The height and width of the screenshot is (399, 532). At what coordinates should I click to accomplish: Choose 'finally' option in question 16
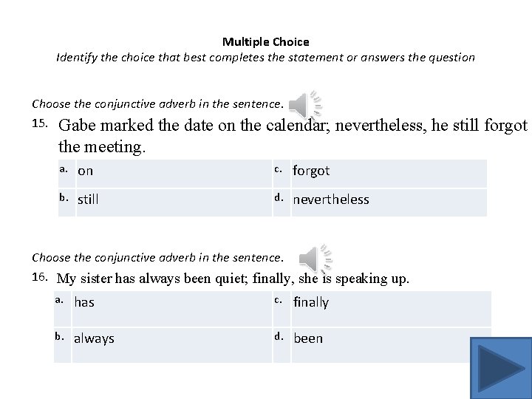tap(311, 302)
